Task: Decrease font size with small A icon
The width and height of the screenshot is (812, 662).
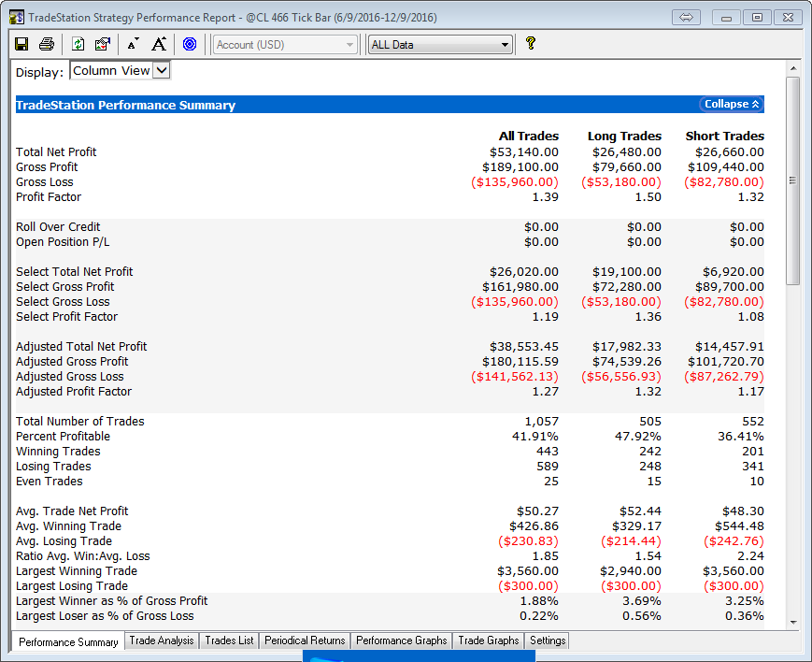Action: (x=133, y=44)
